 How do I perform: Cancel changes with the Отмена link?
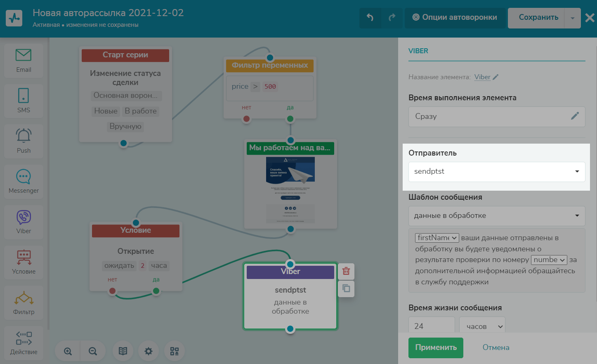pos(496,347)
